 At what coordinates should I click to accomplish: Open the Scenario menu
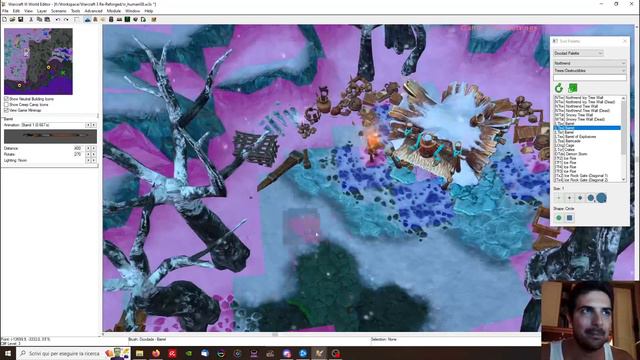pos(59,11)
